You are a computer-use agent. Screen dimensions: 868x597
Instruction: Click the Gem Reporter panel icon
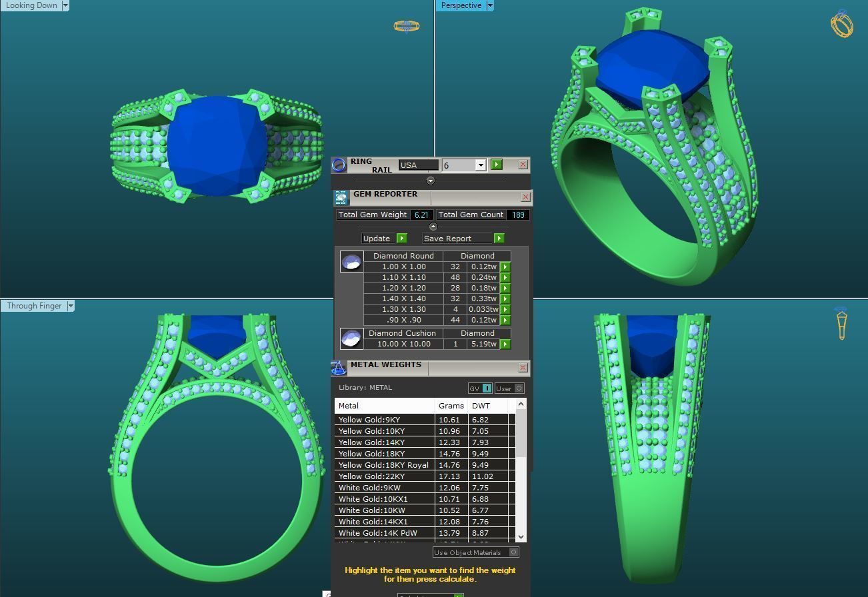point(341,197)
